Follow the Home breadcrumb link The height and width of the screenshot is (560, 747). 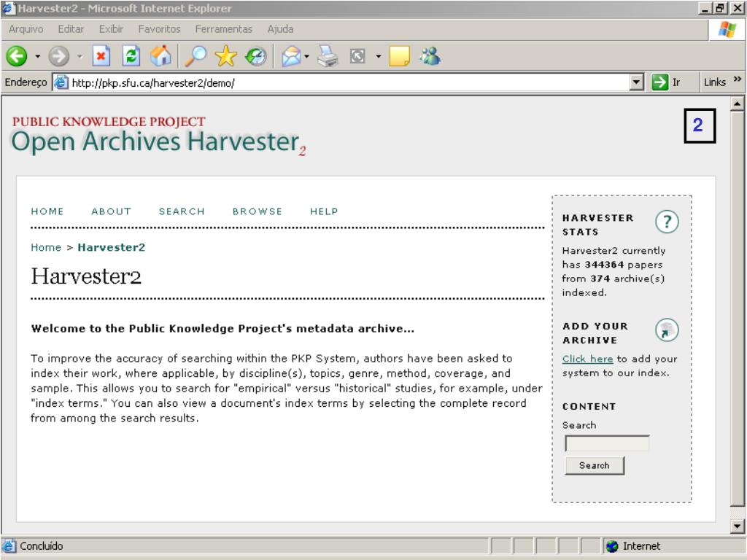[x=46, y=248]
